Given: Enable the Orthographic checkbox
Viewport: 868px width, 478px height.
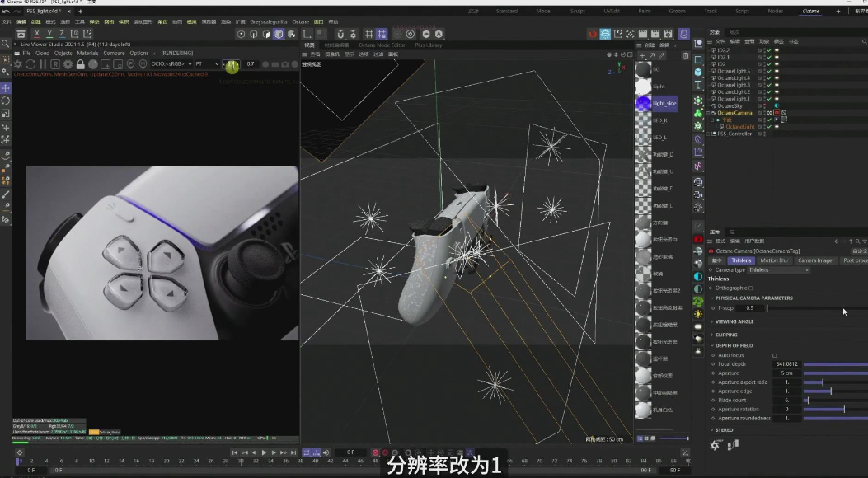Looking at the screenshot, I should pyautogui.click(x=751, y=288).
